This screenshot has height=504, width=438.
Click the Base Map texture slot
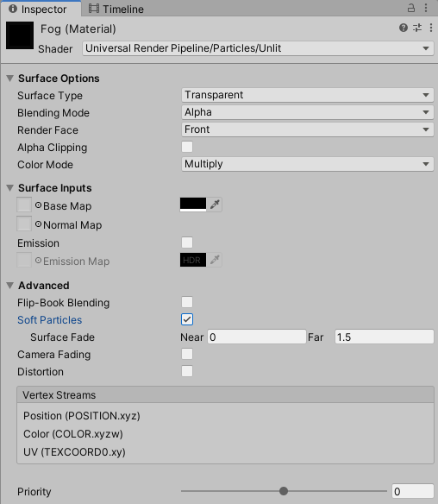(x=24, y=205)
